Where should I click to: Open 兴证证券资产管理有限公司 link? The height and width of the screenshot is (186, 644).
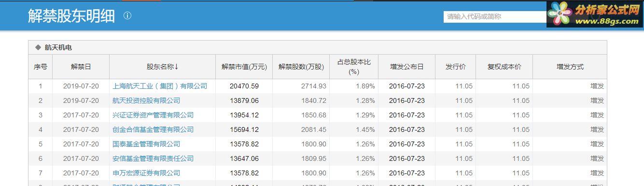coord(153,115)
